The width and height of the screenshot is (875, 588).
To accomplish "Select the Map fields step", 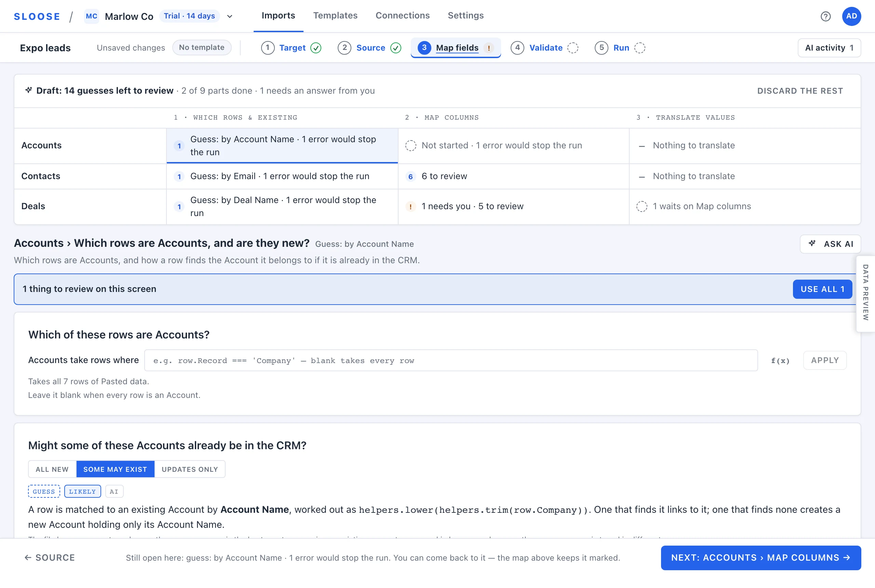I will coord(456,48).
